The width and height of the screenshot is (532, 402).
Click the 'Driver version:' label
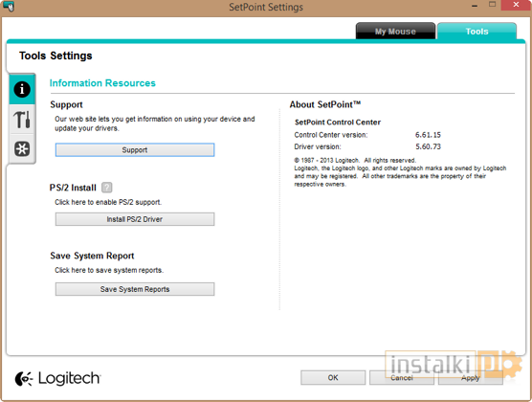click(318, 146)
